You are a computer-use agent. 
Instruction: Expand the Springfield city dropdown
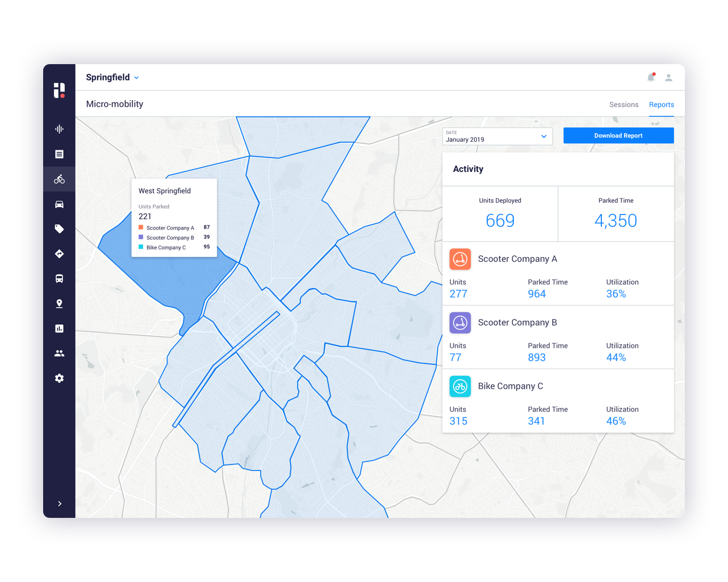click(x=113, y=77)
